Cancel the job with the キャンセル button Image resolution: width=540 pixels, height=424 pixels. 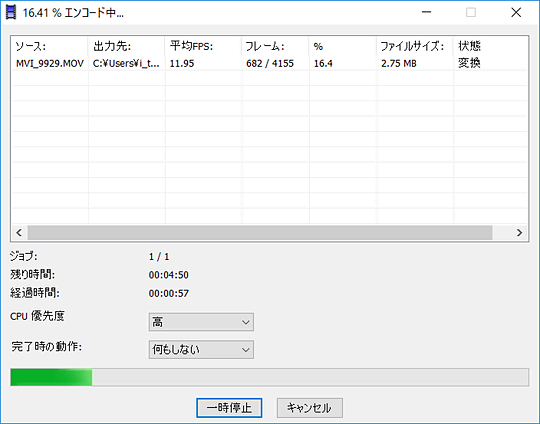click(x=310, y=408)
